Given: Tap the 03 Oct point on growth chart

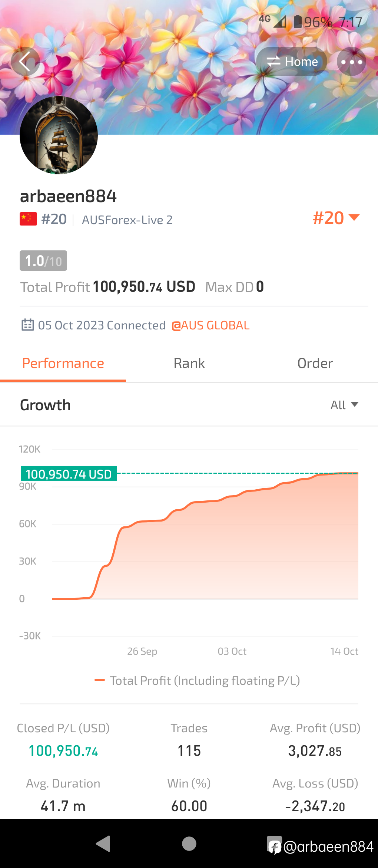Looking at the screenshot, I should click(232, 496).
